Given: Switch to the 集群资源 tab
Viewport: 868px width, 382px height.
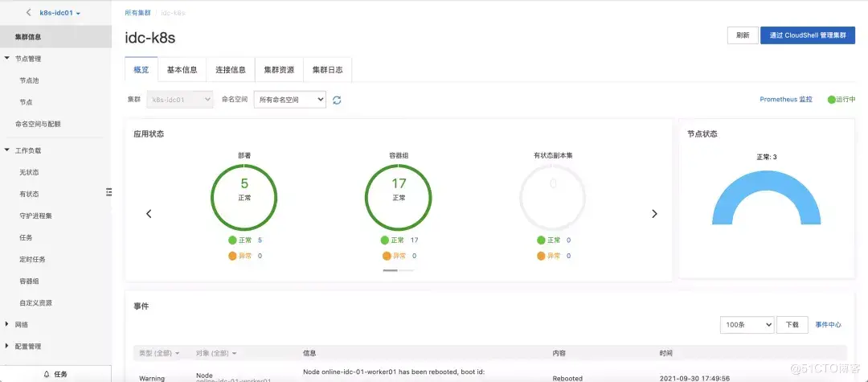Looking at the screenshot, I should (279, 70).
